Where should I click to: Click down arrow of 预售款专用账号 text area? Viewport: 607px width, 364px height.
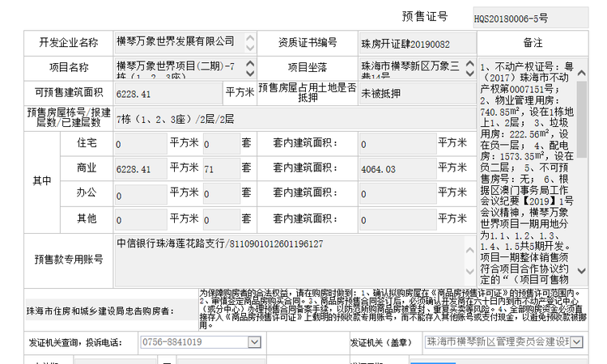point(470,271)
